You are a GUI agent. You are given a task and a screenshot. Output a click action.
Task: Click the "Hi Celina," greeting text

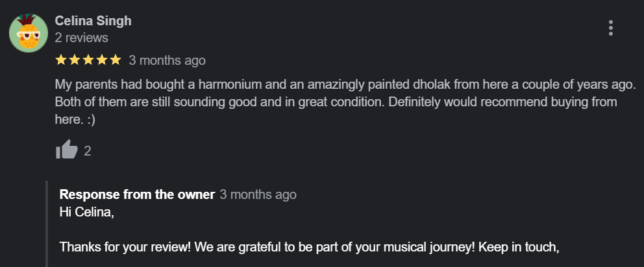(x=86, y=211)
